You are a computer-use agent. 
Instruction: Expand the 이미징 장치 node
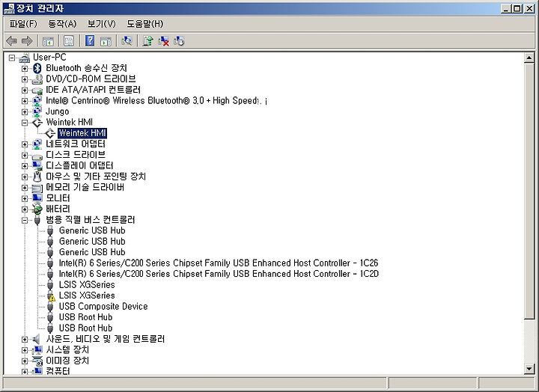[25, 361]
